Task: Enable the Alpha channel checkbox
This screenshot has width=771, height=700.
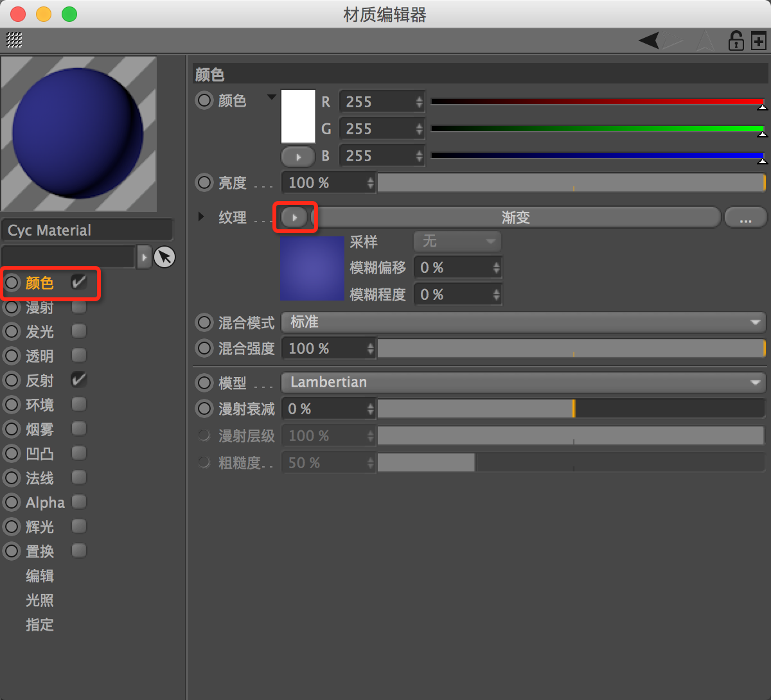Action: pos(79,502)
